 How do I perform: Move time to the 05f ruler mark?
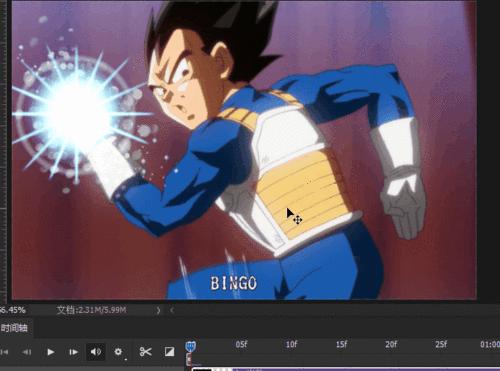point(241,344)
